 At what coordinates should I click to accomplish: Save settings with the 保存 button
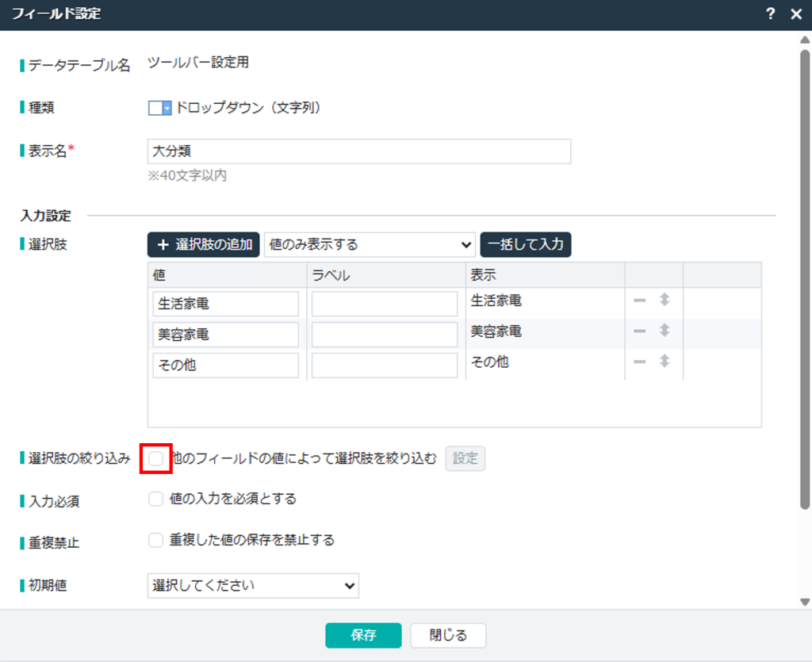pos(363,635)
